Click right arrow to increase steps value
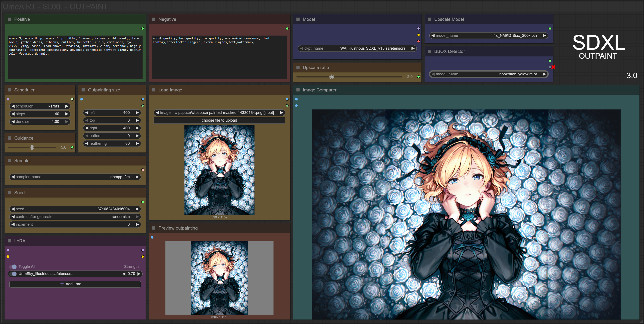644x324 pixels. (x=66, y=114)
